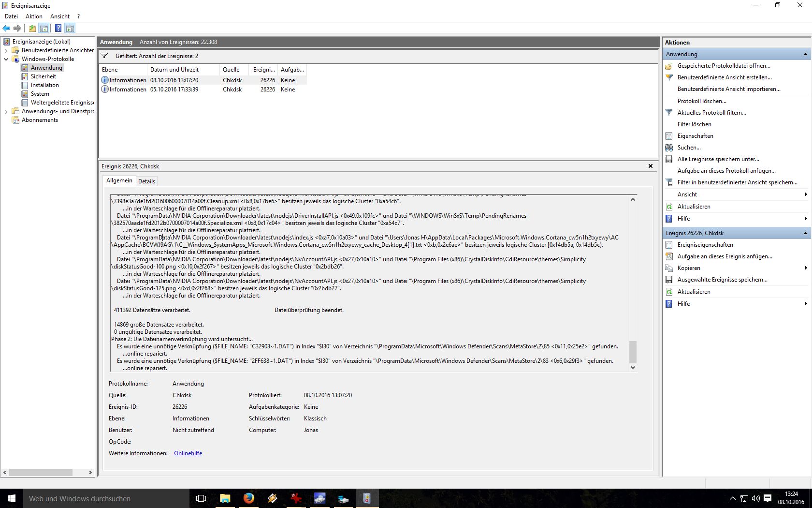This screenshot has width=812, height=508.
Task: Click the Back arrow toolbar icon
Action: [6, 29]
